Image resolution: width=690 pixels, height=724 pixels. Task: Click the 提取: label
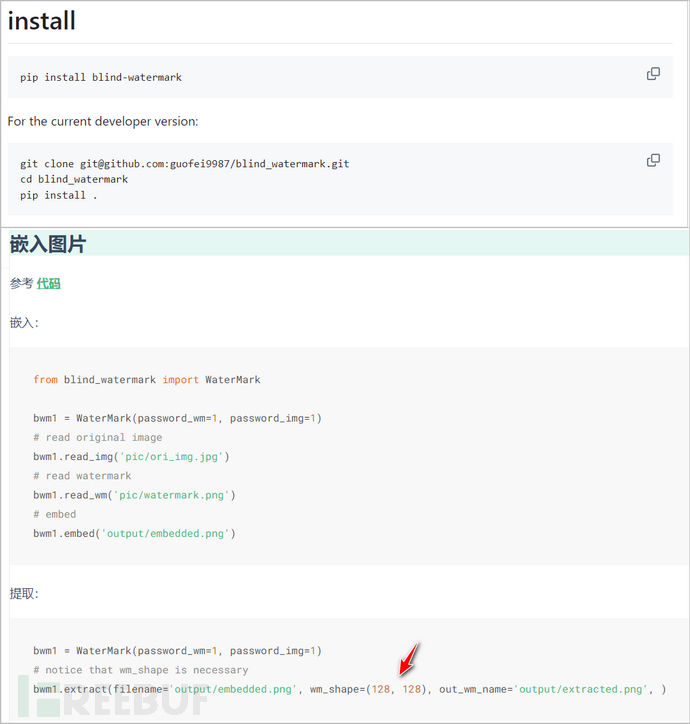point(25,594)
